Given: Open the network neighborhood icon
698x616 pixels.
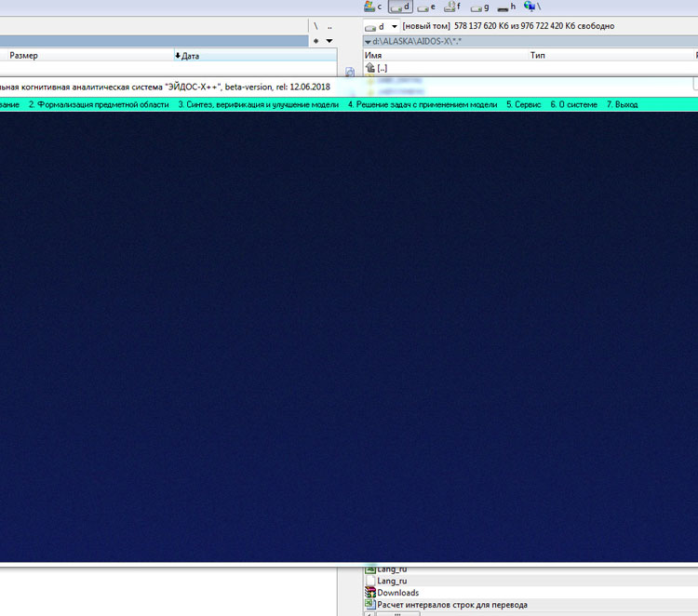Looking at the screenshot, I should [x=531, y=7].
